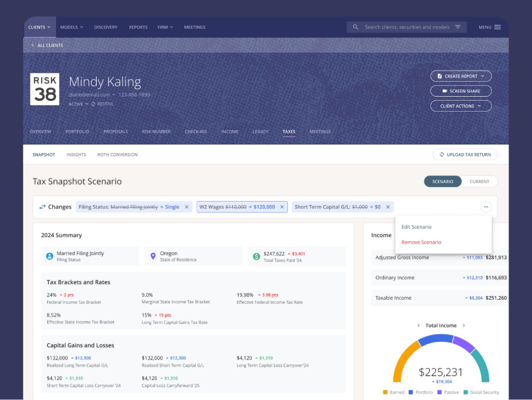Switch to the Proposals client tab
532x400 pixels.
[x=116, y=131]
